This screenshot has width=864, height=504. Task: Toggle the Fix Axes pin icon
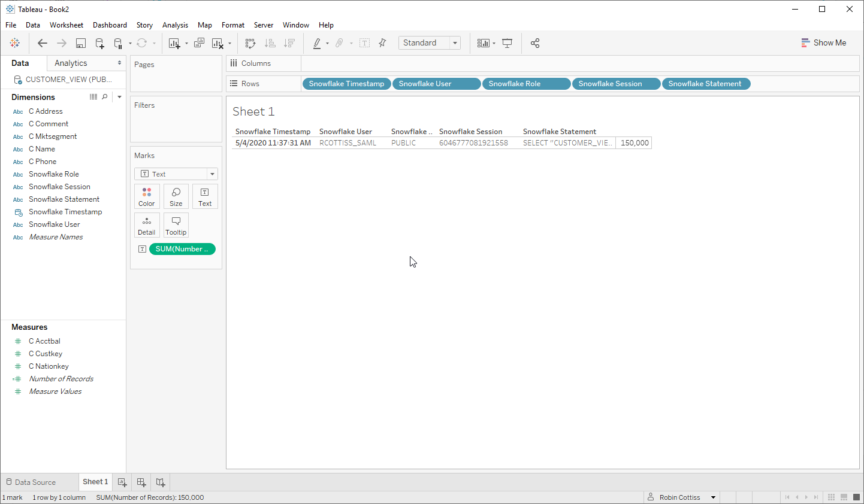point(382,43)
